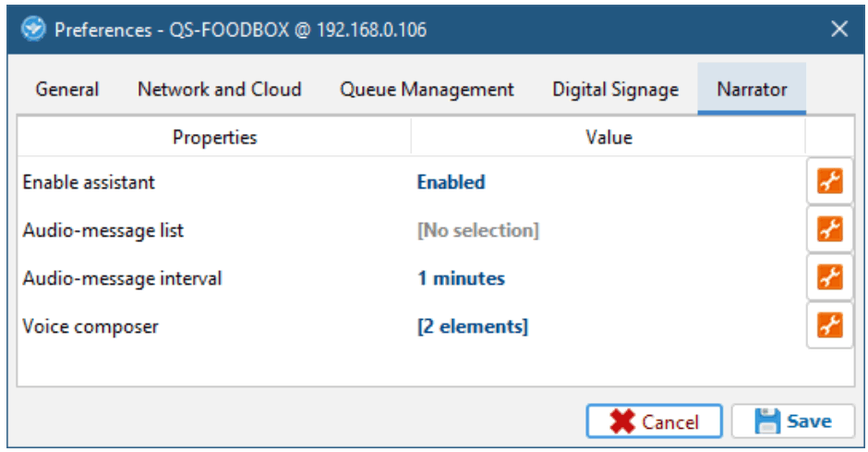
Task: Click the app logo in the title bar
Action: coord(33,30)
